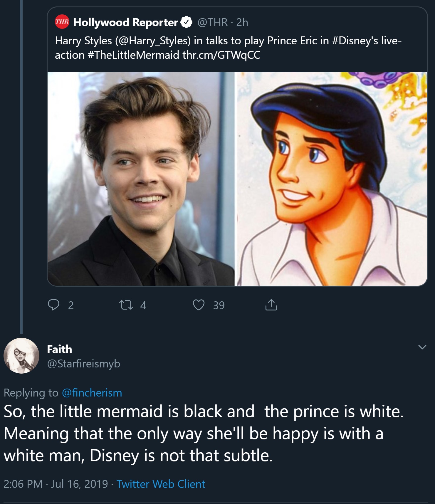
Task: Like the tweet with heart icon
Action: click(199, 305)
